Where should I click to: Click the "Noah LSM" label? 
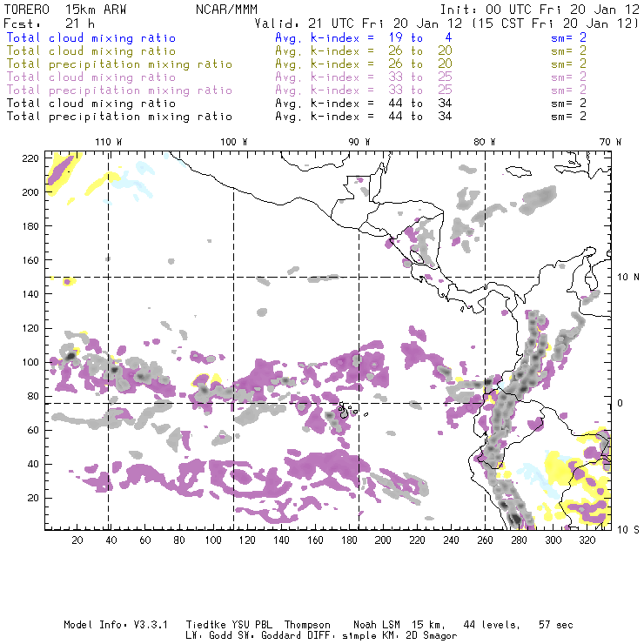point(377,625)
